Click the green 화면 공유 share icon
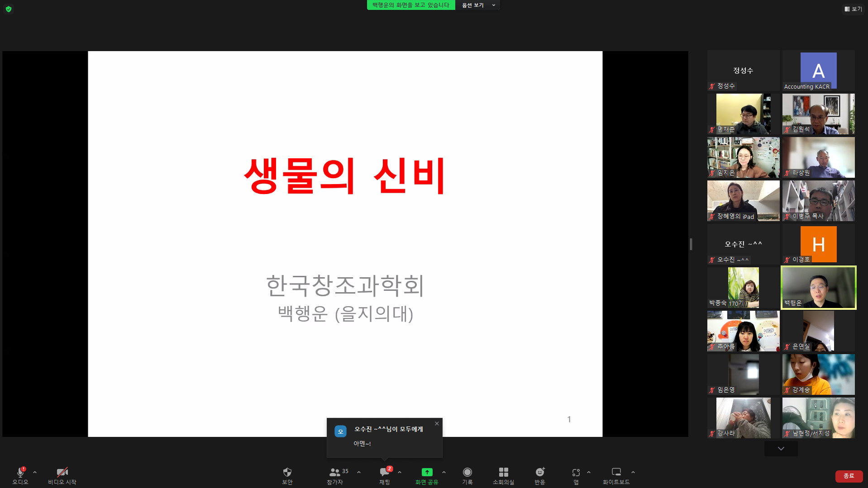Screen dimensions: 868x488 (427, 472)
